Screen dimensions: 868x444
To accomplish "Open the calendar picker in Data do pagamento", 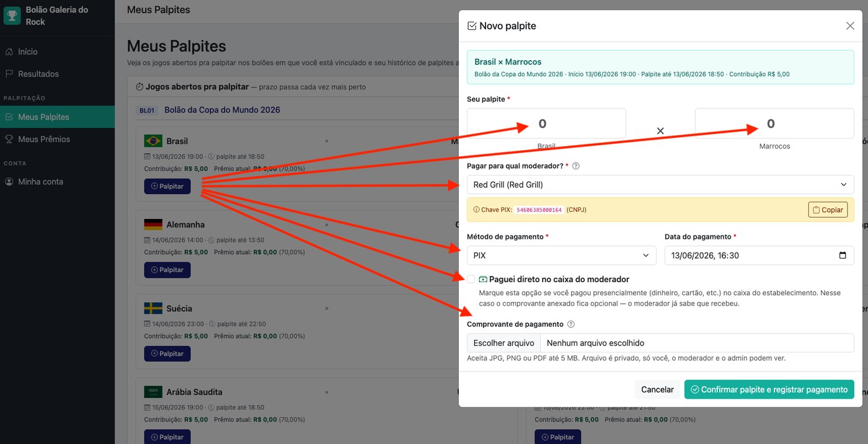I will [x=842, y=255].
